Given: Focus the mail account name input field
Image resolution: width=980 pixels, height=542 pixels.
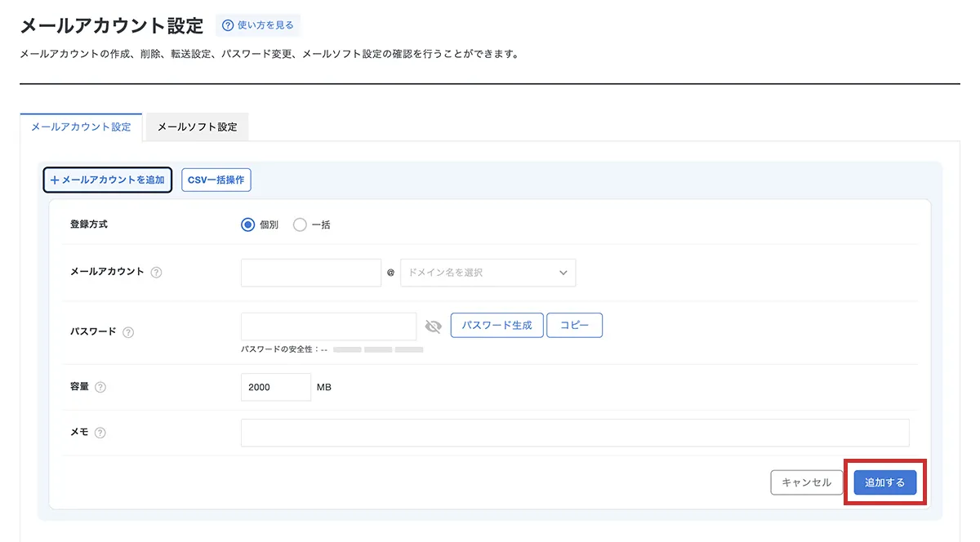Looking at the screenshot, I should [311, 273].
